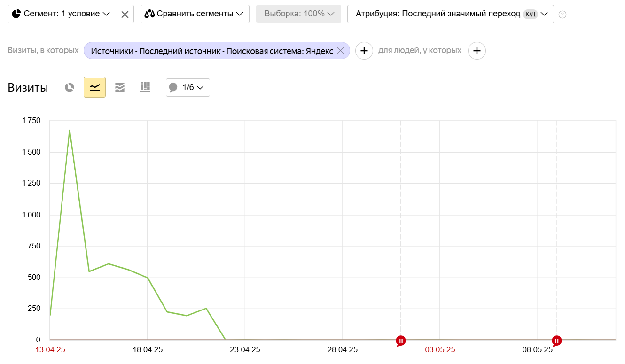This screenshot has height=364, width=625.
Task: Click the drops icon in Сравнить сегменты
Action: 149,14
